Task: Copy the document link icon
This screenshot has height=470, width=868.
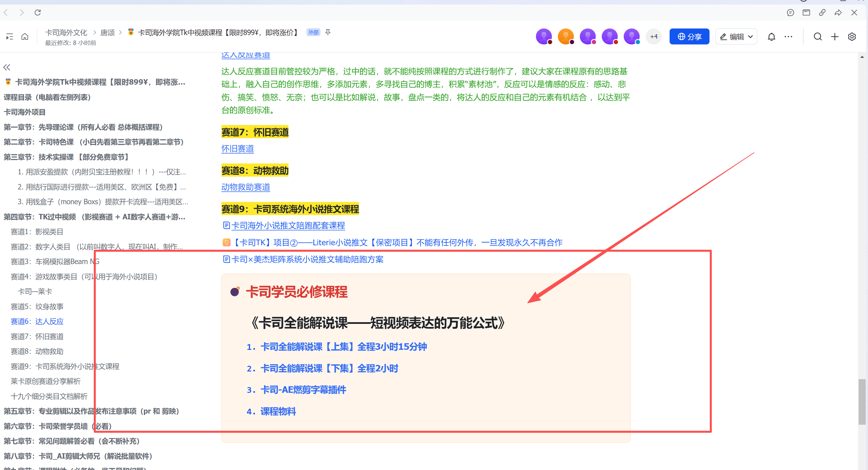Action: 822,13
